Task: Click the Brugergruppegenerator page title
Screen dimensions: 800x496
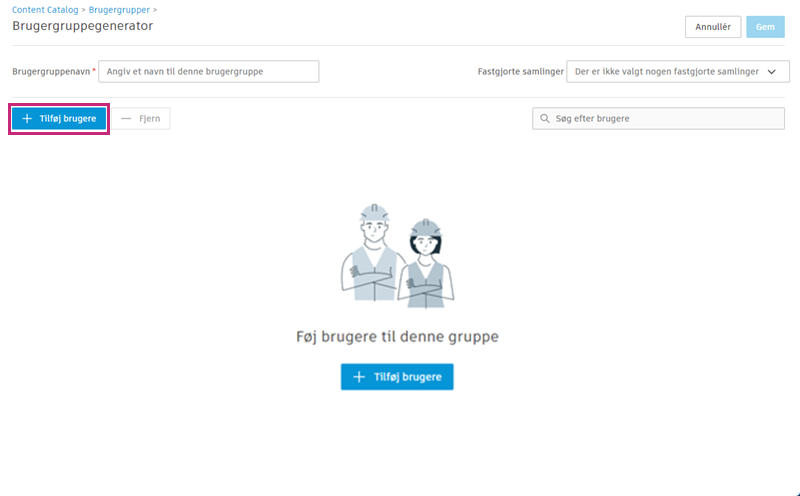Action: point(83,26)
